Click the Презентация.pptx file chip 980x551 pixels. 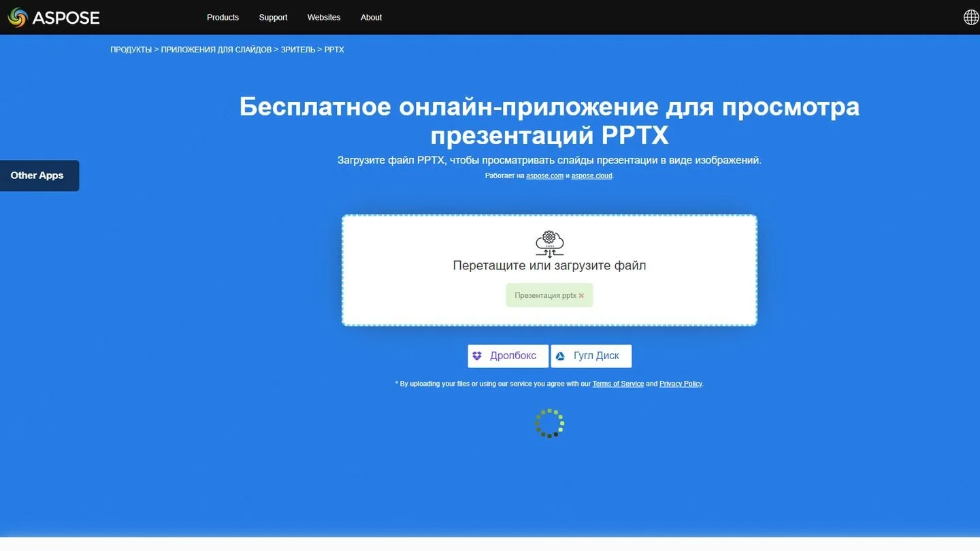click(549, 295)
